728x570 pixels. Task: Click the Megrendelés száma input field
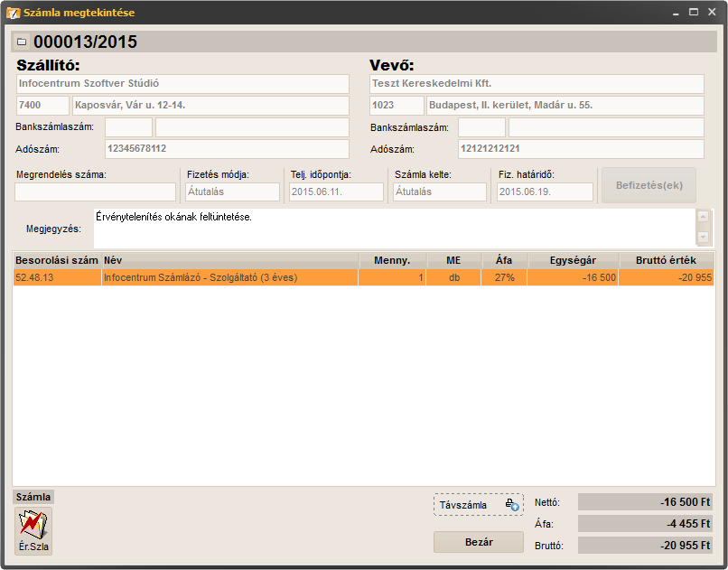(x=95, y=192)
